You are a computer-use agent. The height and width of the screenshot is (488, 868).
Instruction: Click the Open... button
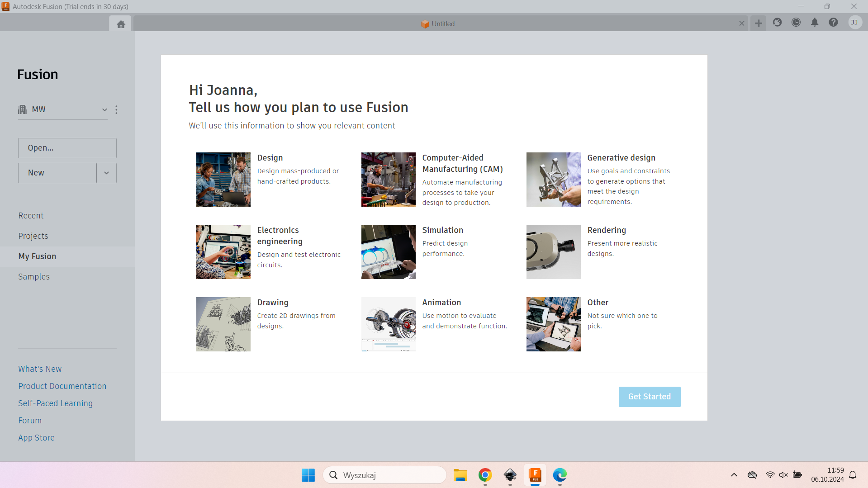coord(67,148)
